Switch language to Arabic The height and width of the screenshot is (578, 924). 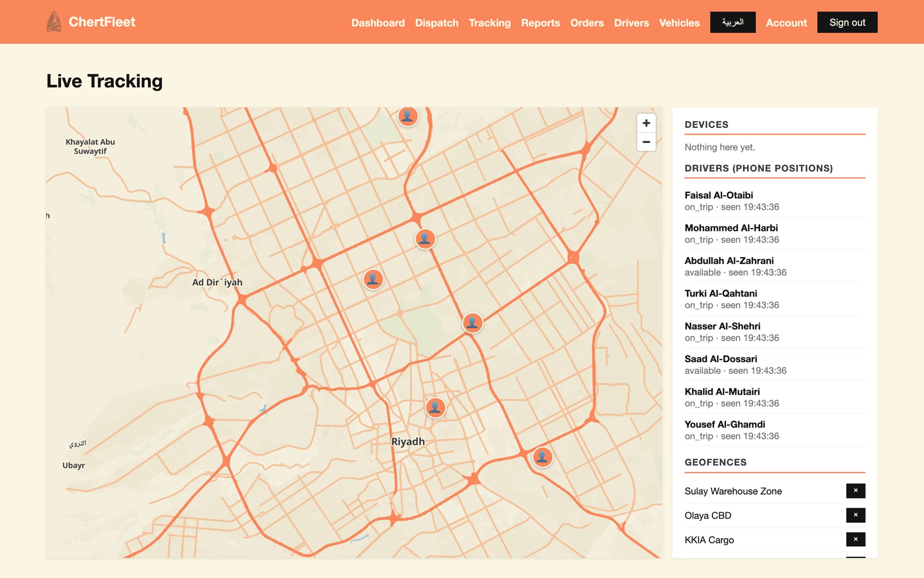733,22
